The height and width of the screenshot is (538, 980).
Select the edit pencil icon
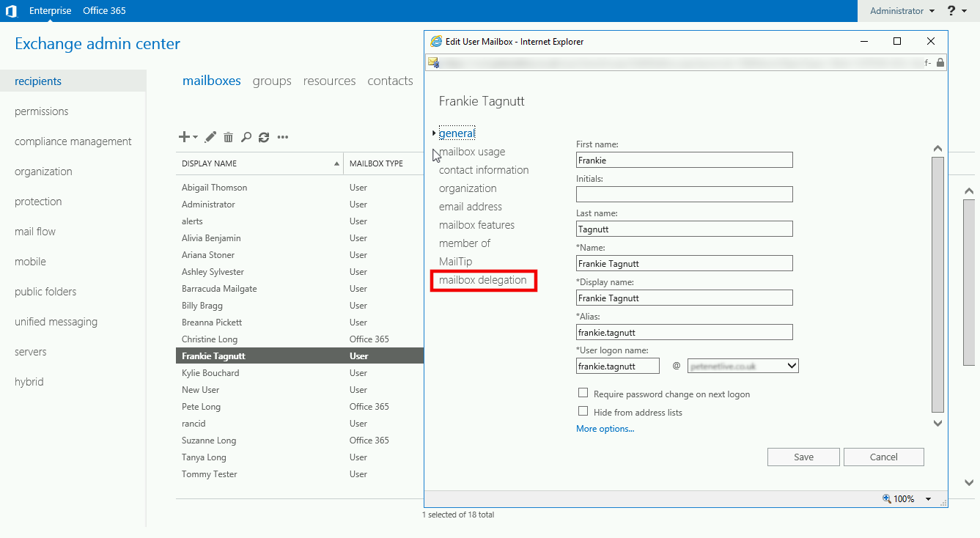pos(210,137)
